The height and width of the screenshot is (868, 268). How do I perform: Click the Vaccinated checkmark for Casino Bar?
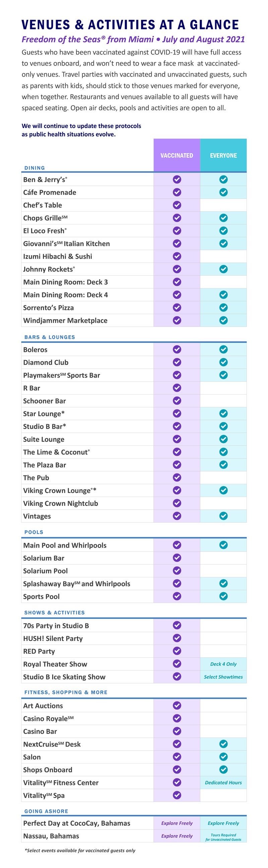click(177, 731)
